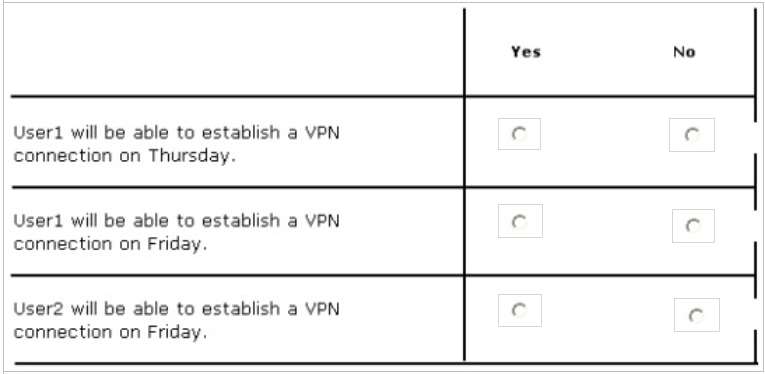This screenshot has height=374, width=765.
Task: Click the word User2 in last statement
Action: pos(38,309)
